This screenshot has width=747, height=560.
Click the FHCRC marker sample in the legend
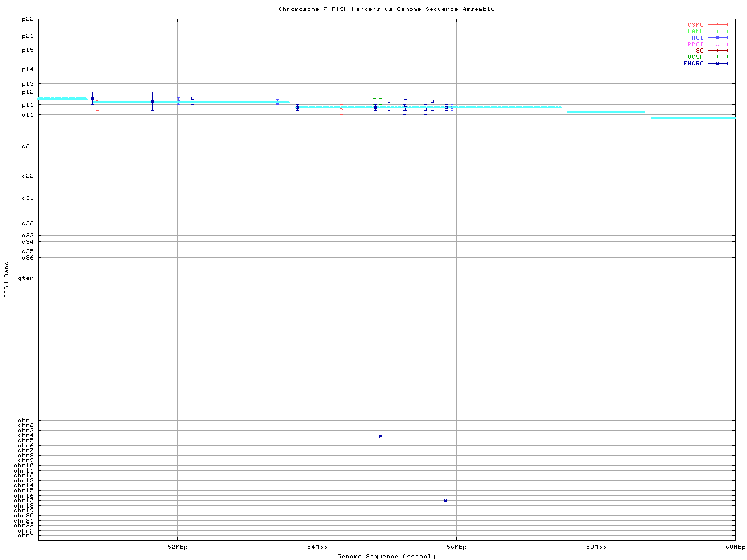[717, 63]
